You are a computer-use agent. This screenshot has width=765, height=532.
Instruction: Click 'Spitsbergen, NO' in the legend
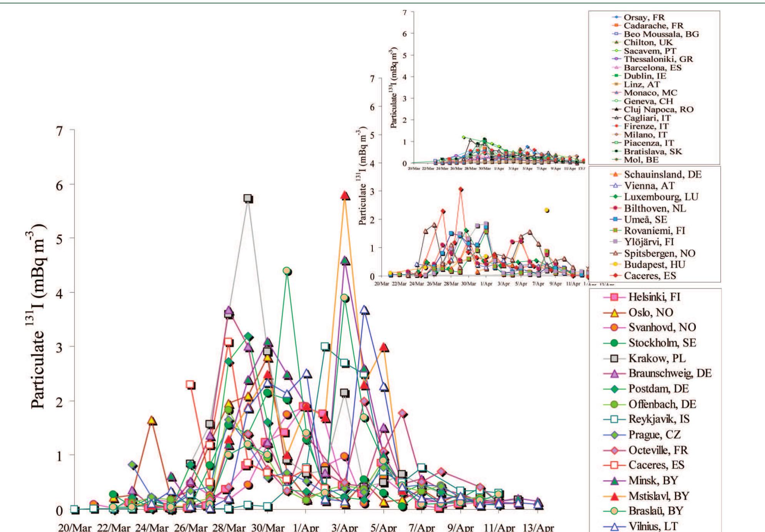[653, 253]
